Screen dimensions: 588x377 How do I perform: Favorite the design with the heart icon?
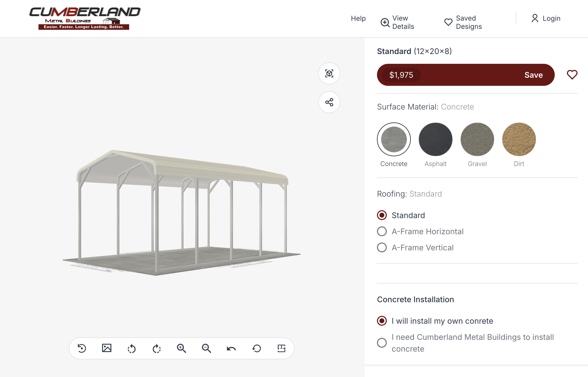(x=572, y=75)
